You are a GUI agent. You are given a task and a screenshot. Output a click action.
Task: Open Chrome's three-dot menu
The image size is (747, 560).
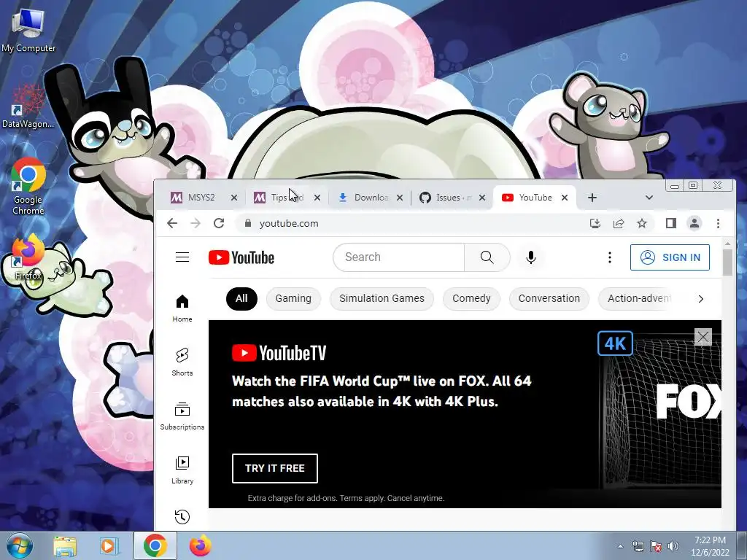click(x=718, y=223)
